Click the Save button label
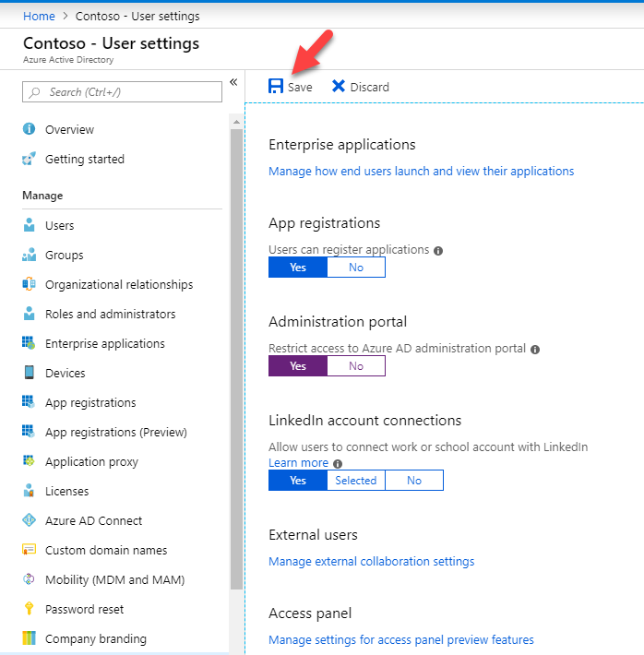Image resolution: width=644 pixels, height=655 pixels. (300, 87)
